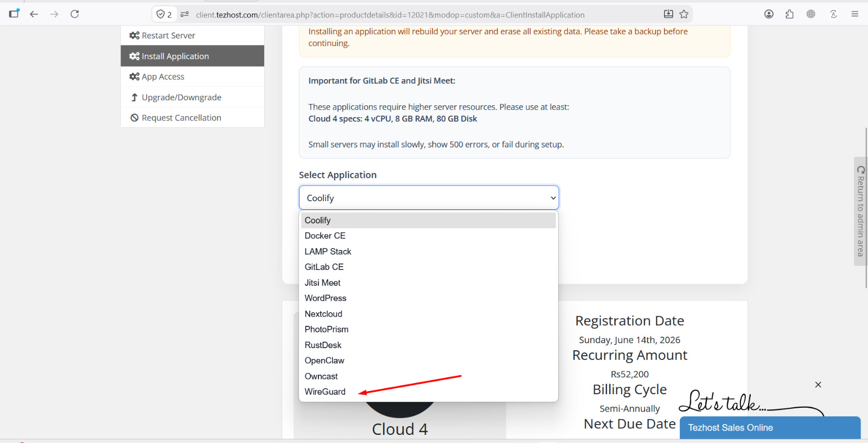
Task: Click the Cloud 4 specs requirement line
Action: tap(393, 119)
